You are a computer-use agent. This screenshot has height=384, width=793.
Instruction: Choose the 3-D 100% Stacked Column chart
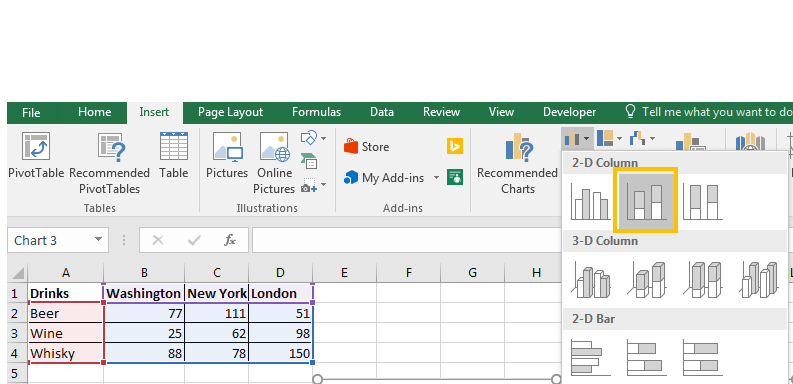click(x=701, y=279)
